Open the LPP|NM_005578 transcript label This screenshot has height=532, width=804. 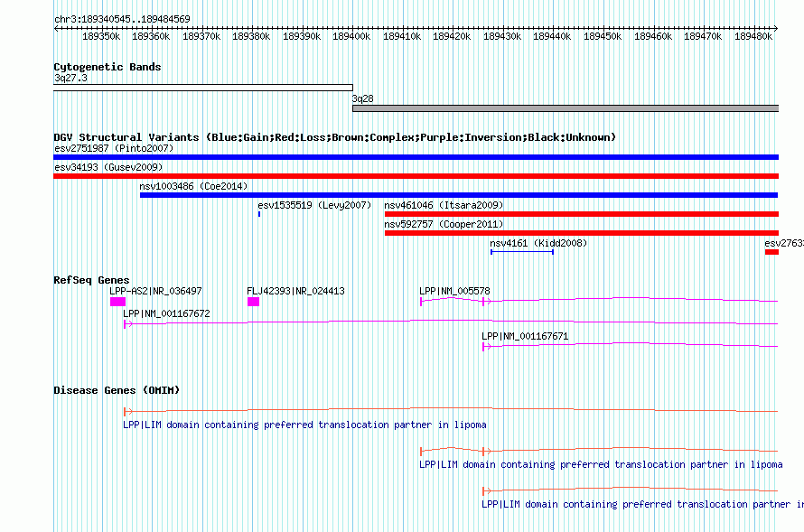[x=454, y=291]
